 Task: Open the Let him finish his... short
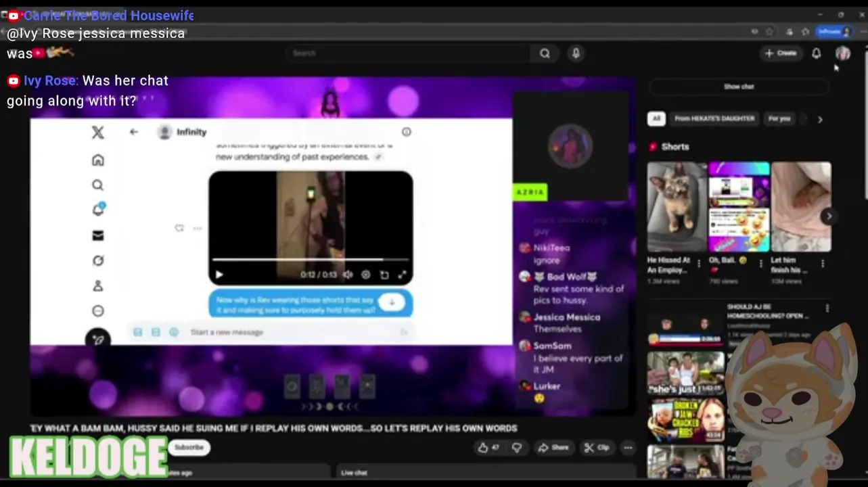point(801,206)
